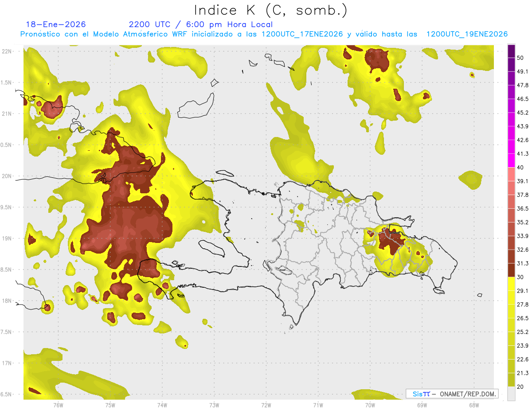Screen dimensions: 532x411
Task: Click the '74W' longitude label
Action: pyautogui.click(x=162, y=405)
